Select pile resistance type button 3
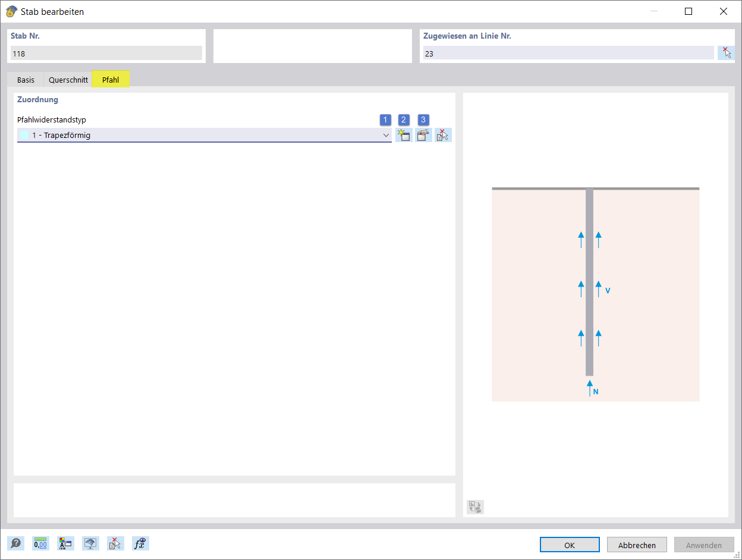 click(423, 119)
